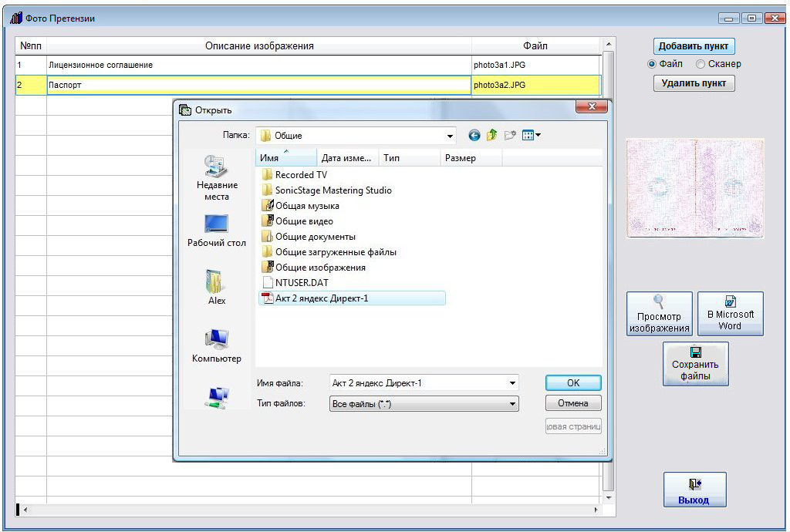Image resolution: width=790 pixels, height=532 pixels.
Task: Open Computer (Компьютер) shortcut
Action: [x=217, y=345]
